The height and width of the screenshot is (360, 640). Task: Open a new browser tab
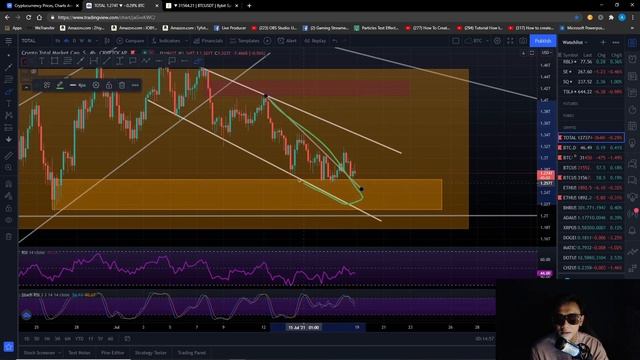click(249, 6)
